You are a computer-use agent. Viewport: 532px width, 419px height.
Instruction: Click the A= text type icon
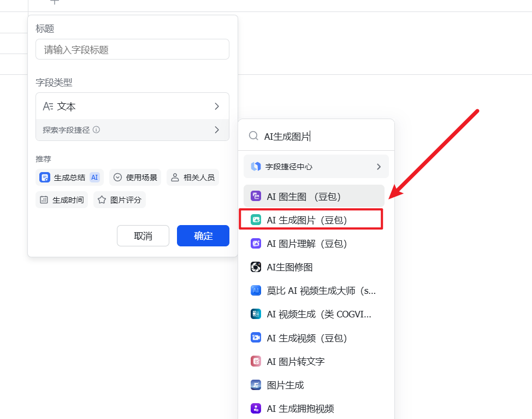tap(48, 107)
